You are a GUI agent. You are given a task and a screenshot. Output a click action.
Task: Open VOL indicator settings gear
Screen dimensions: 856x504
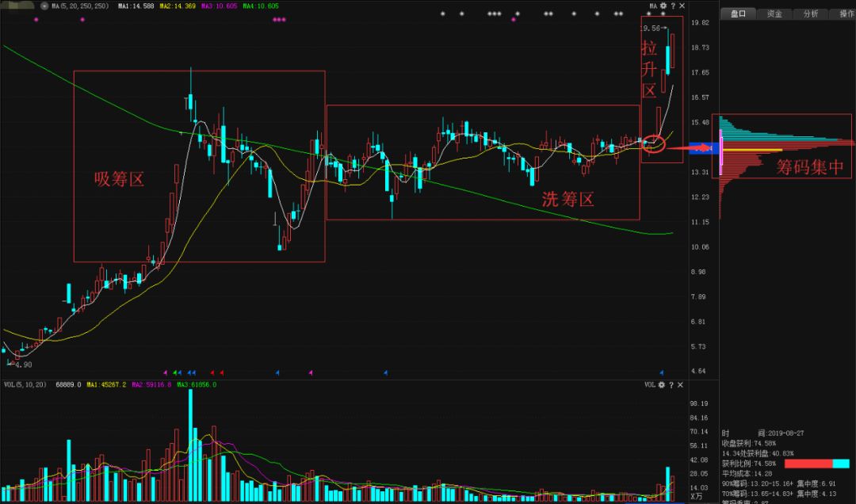pos(662,385)
